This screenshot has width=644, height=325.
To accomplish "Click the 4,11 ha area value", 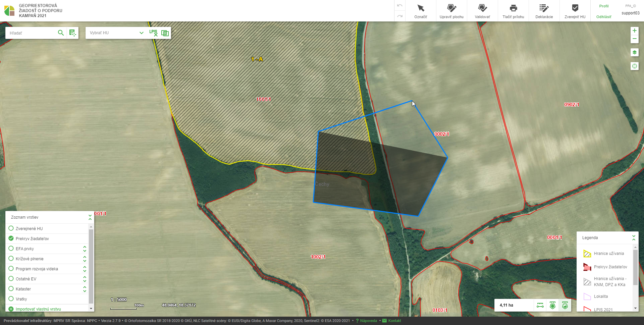I will pyautogui.click(x=506, y=305).
